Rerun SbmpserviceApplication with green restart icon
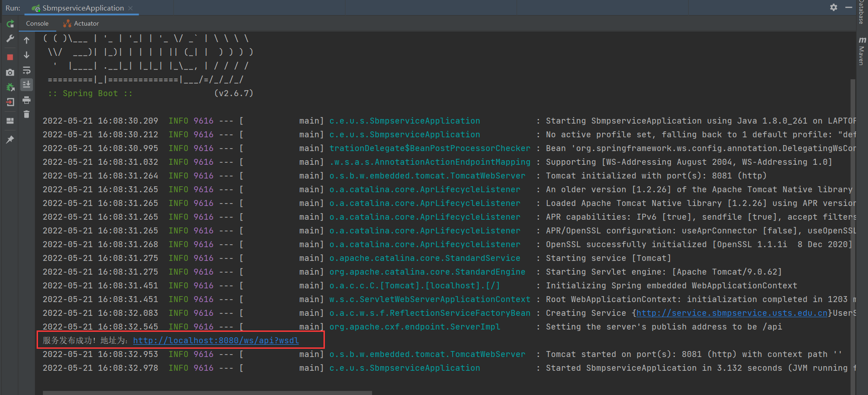Image resolution: width=868 pixels, height=395 pixels. pyautogui.click(x=10, y=24)
